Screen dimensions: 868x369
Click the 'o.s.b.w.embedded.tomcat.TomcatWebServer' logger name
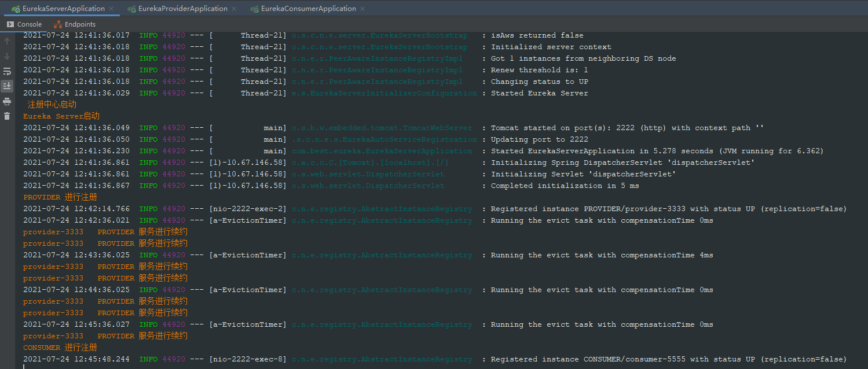[382, 128]
